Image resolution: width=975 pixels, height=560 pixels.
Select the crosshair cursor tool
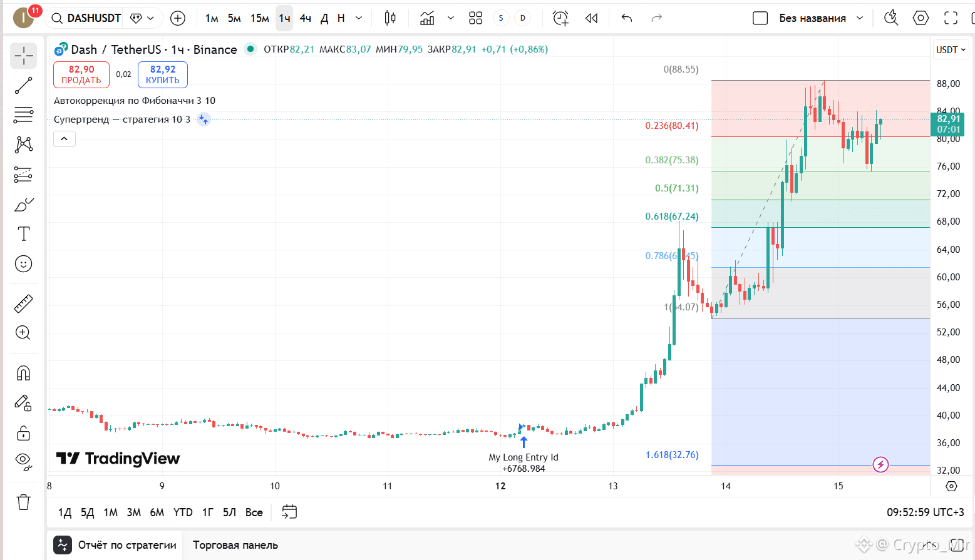click(23, 56)
